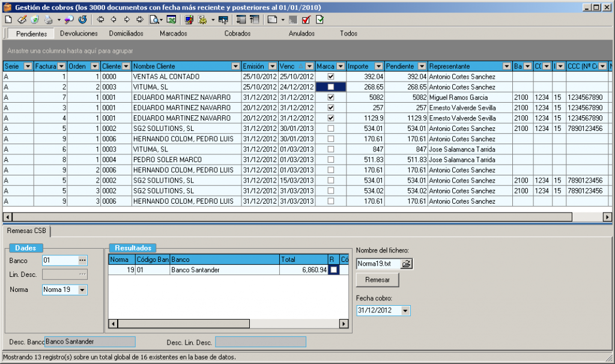The height and width of the screenshot is (364, 615).
Task: Click the Excel export toolbar icon
Action: [x=171, y=20]
